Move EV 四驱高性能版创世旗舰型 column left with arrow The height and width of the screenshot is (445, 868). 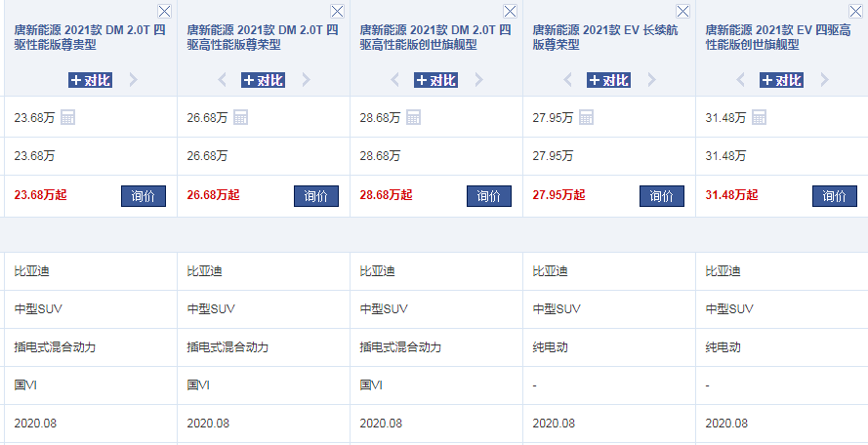point(741,80)
